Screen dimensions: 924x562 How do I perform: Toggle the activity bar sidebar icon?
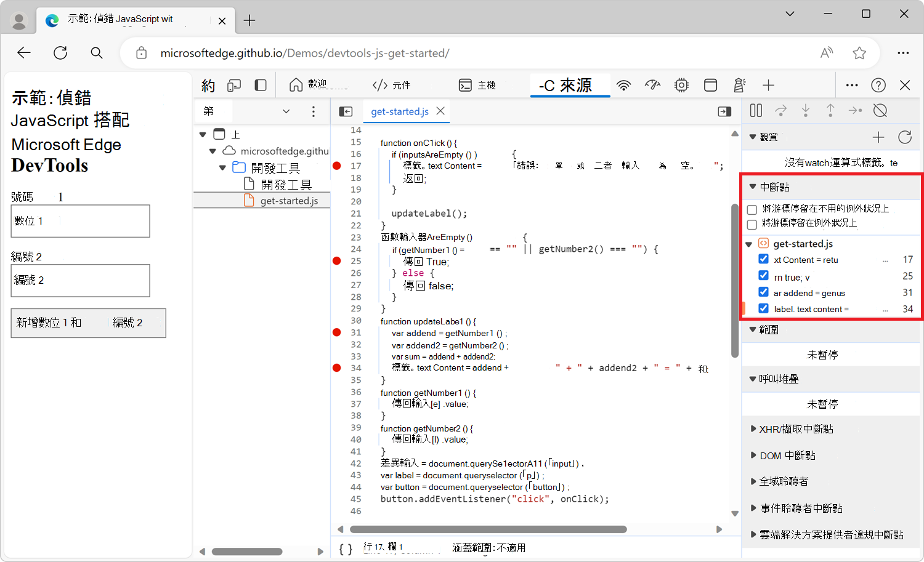(x=261, y=85)
